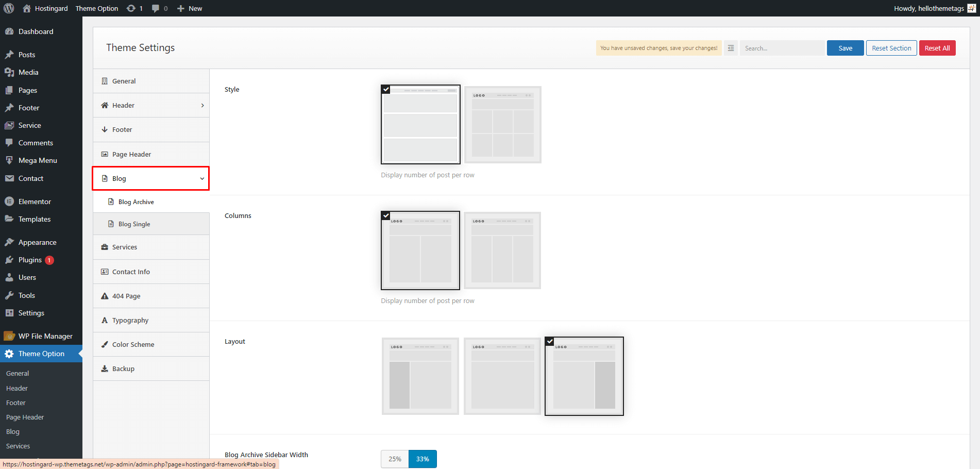Screen dimensions: 980x469
Task: Open the updates icon in admin bar
Action: 131,8
